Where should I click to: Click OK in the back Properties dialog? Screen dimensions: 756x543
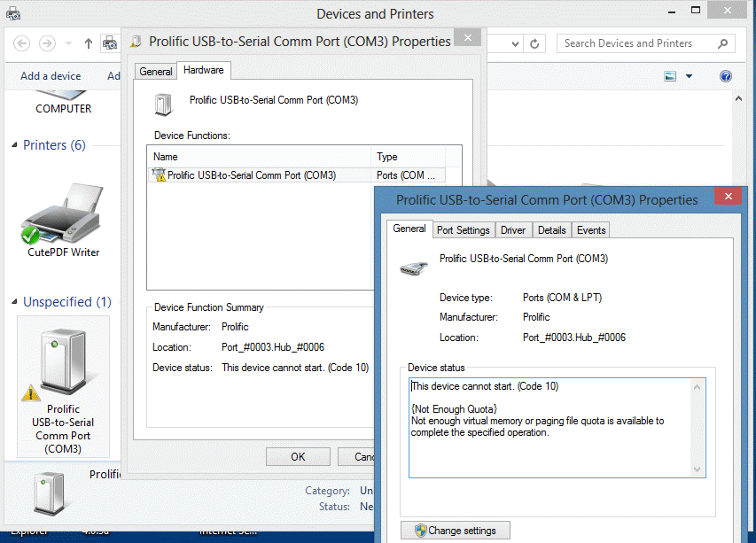coord(298,457)
